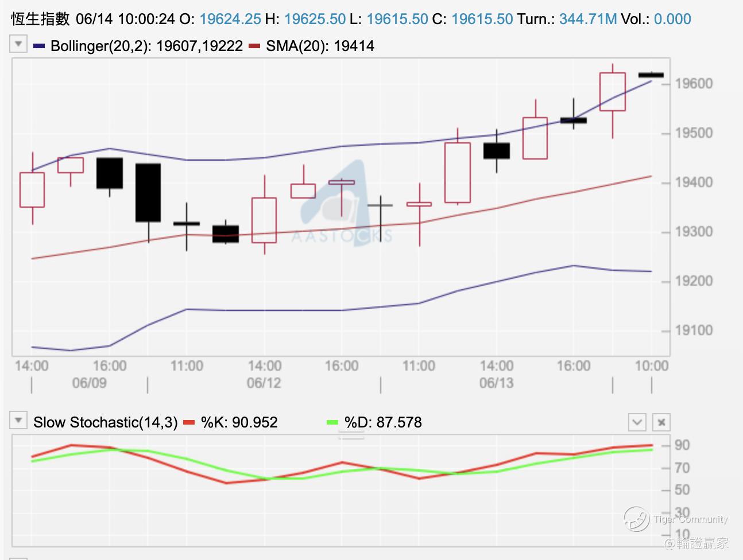Click the 恒生指數 index title

click(41, 19)
